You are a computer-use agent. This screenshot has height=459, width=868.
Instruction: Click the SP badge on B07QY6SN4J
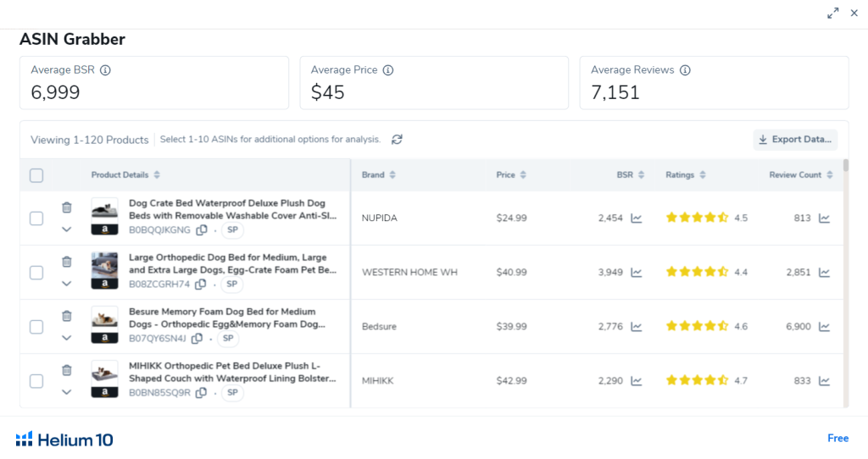pyautogui.click(x=228, y=339)
